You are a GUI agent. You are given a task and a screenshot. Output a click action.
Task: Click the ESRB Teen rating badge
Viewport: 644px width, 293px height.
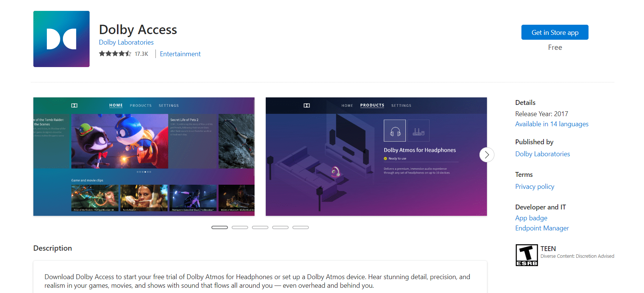(x=527, y=255)
